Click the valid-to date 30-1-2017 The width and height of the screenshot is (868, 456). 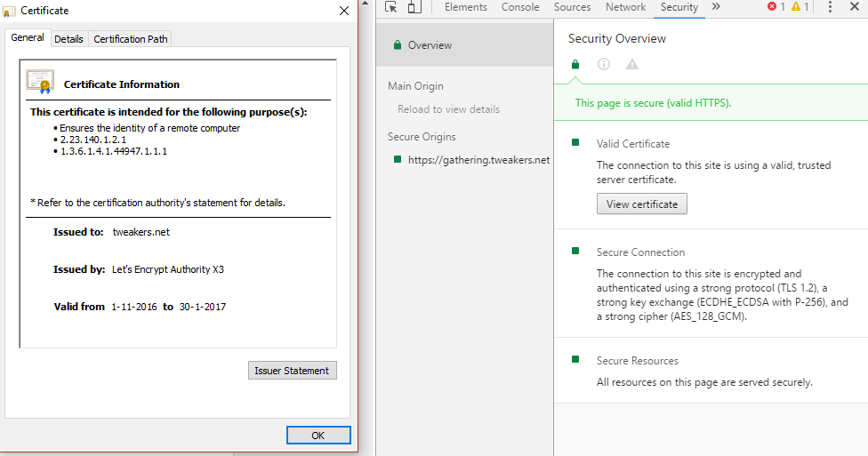(x=203, y=307)
